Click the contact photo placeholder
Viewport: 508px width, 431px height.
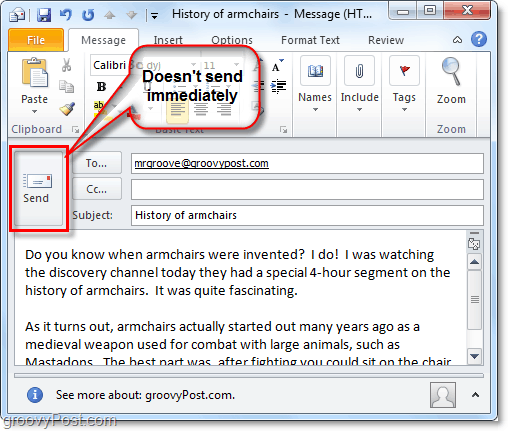coord(443,395)
